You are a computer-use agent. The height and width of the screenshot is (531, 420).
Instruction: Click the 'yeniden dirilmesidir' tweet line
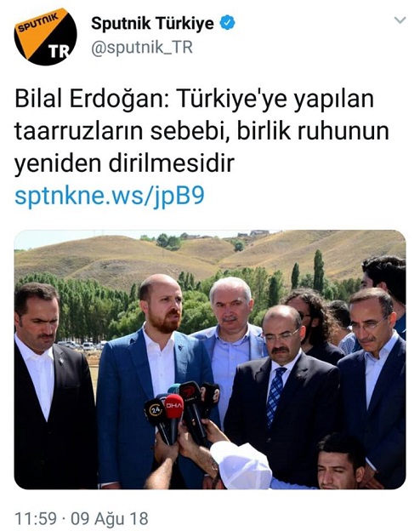tap(124, 163)
